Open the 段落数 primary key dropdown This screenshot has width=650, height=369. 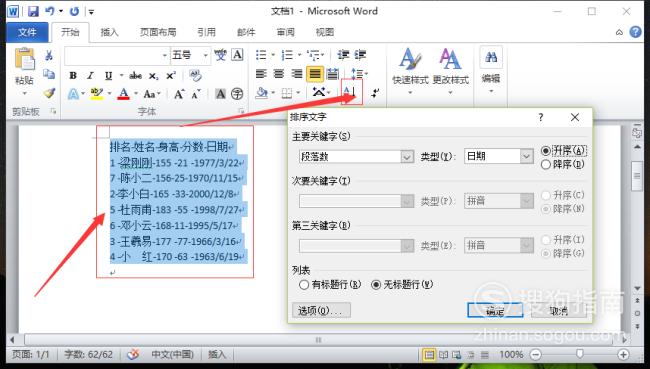click(407, 157)
